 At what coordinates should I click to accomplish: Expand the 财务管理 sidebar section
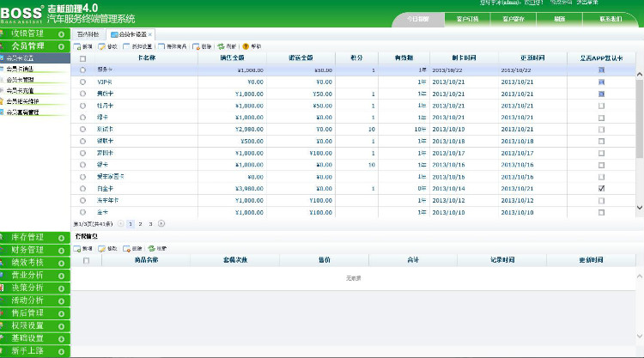pyautogui.click(x=34, y=250)
